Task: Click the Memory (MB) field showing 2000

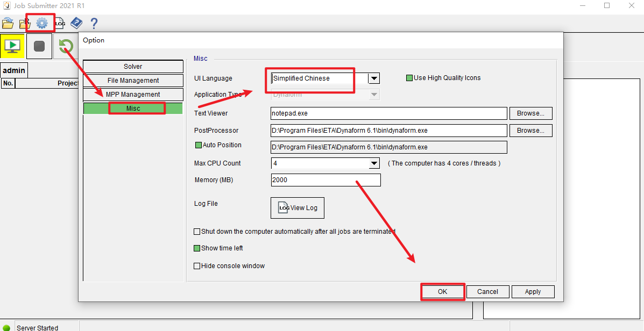Action: [325, 180]
